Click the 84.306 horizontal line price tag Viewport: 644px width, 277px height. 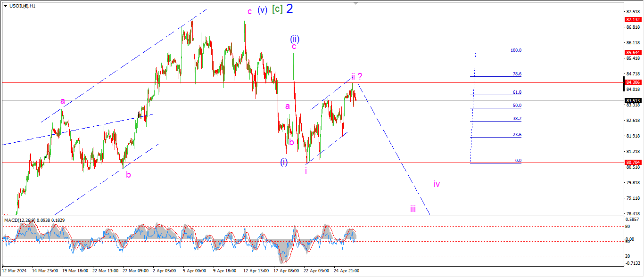coord(632,82)
